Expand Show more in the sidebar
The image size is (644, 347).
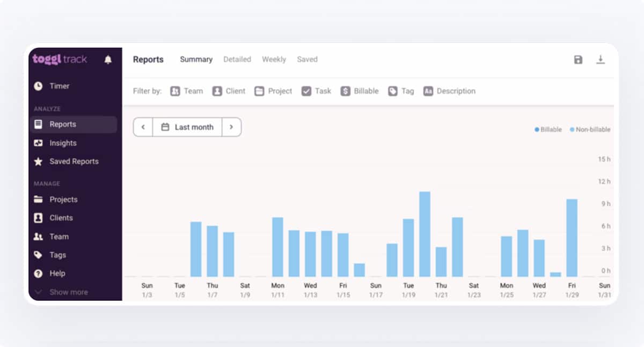[x=68, y=292]
